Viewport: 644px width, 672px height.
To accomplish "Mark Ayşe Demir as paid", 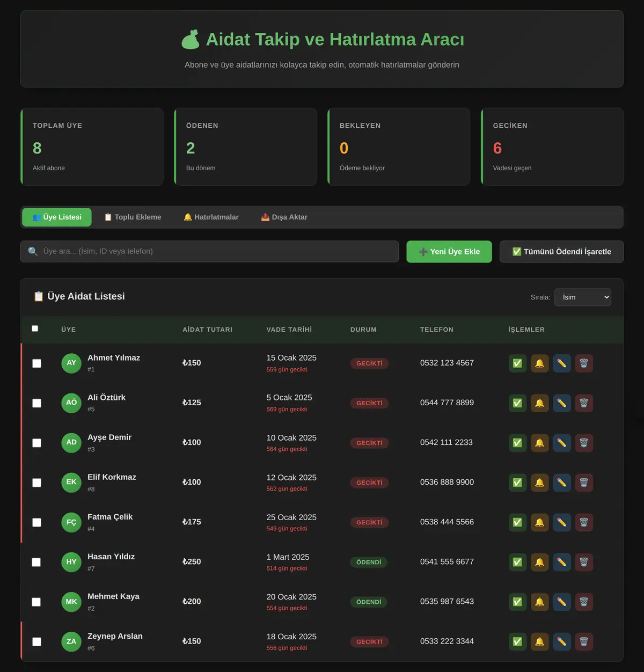I will [x=517, y=443].
